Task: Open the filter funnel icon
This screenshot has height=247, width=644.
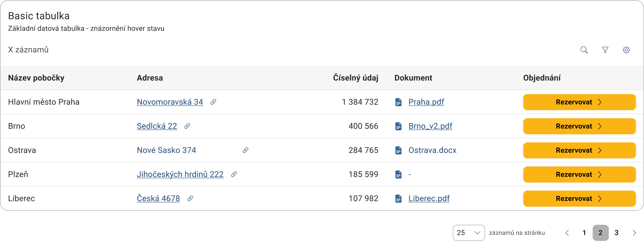Action: pos(605,50)
